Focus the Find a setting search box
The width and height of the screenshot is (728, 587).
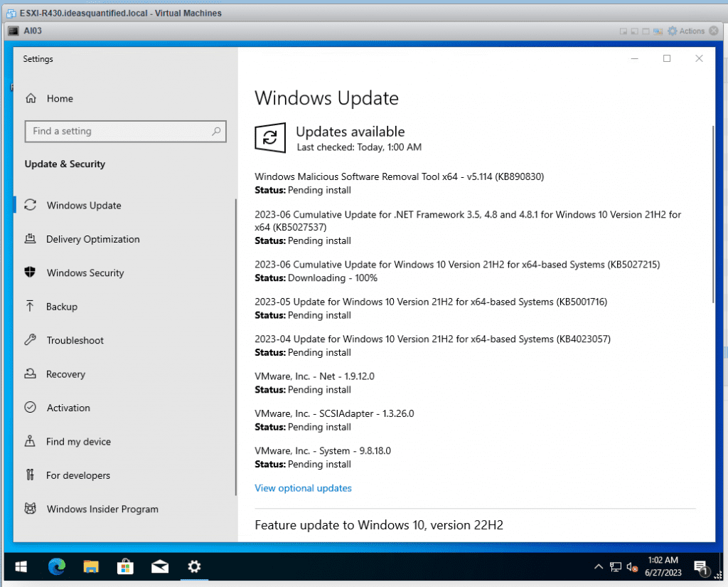point(125,131)
